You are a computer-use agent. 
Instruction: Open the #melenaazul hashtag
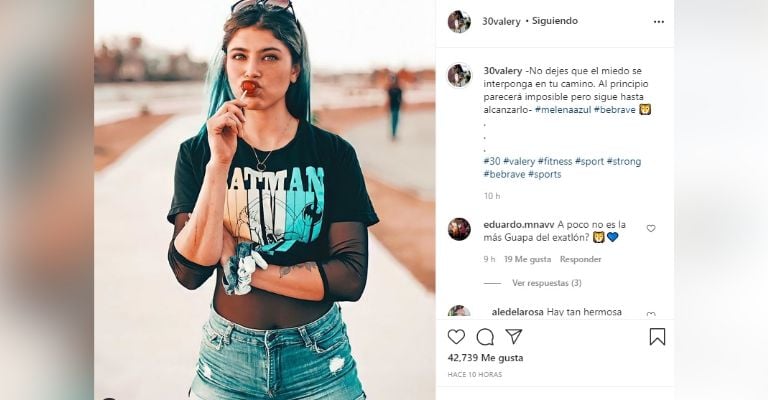562,110
